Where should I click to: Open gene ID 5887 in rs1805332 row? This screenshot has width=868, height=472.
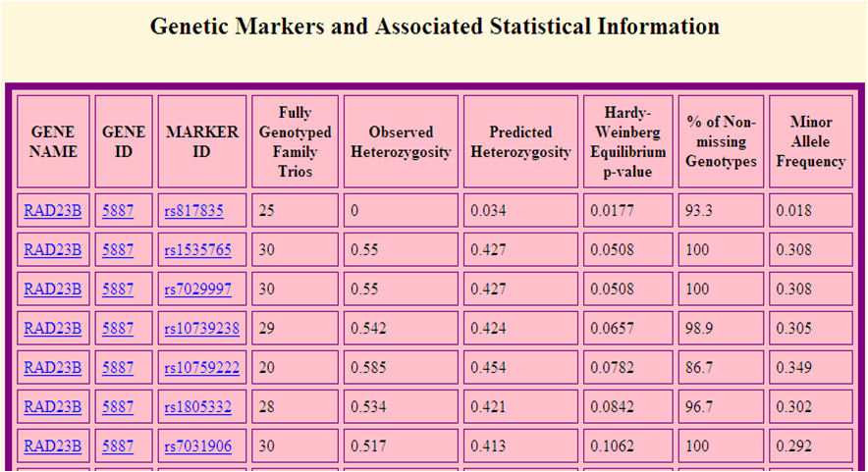118,406
